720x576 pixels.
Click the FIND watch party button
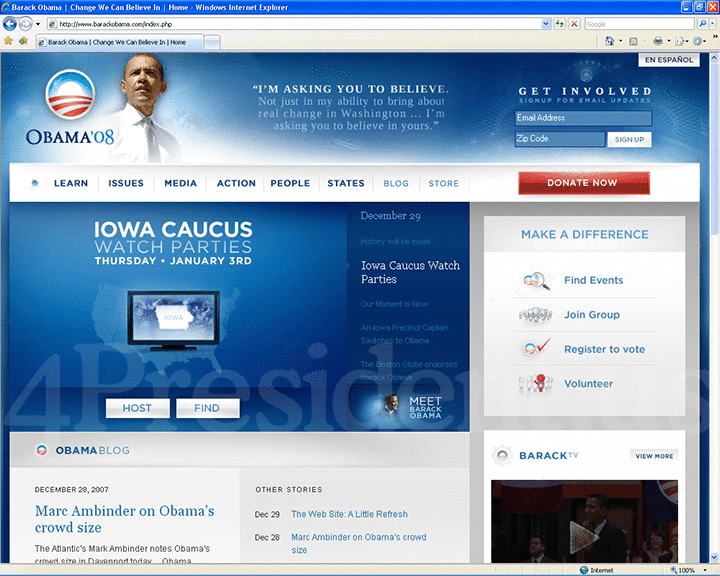(208, 408)
